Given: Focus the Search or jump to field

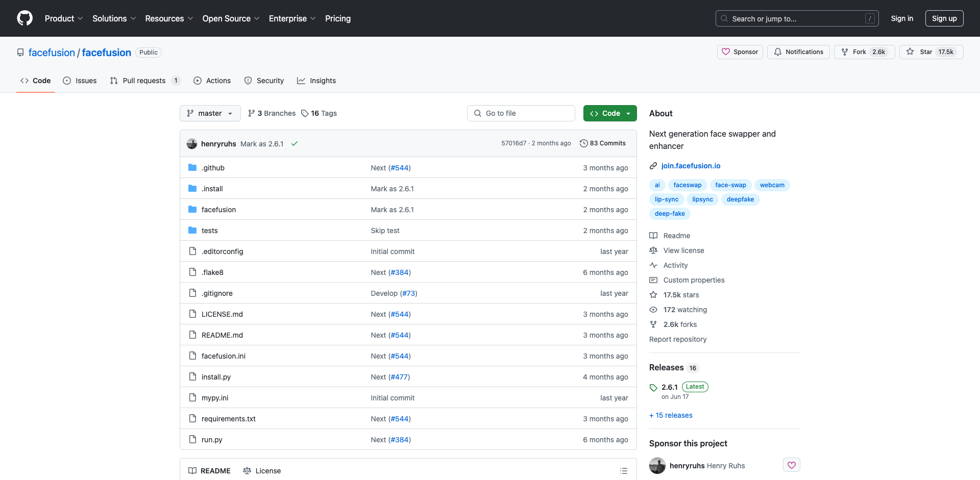Looking at the screenshot, I should [797, 18].
